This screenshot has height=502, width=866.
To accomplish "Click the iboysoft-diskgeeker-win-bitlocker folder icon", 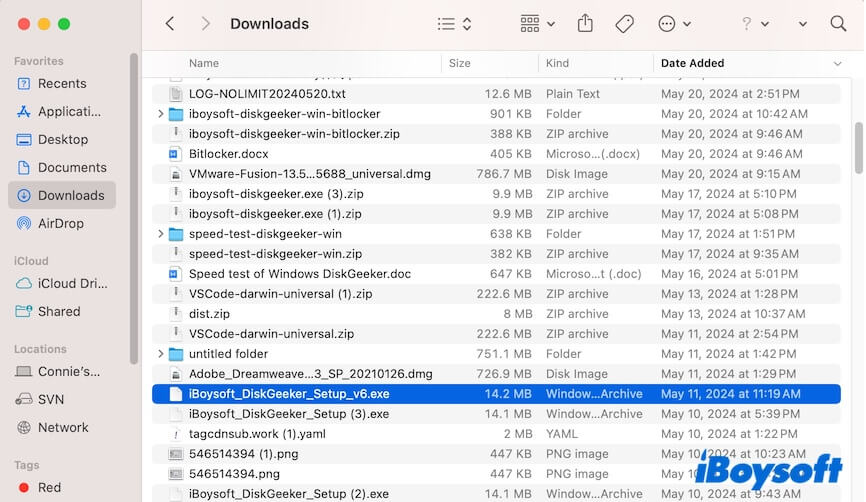I will [176, 114].
